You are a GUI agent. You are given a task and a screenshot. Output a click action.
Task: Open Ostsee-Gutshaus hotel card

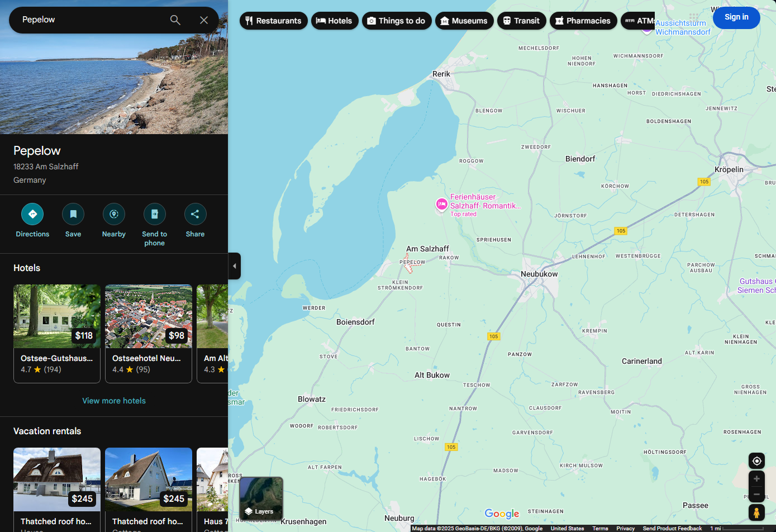(57, 334)
